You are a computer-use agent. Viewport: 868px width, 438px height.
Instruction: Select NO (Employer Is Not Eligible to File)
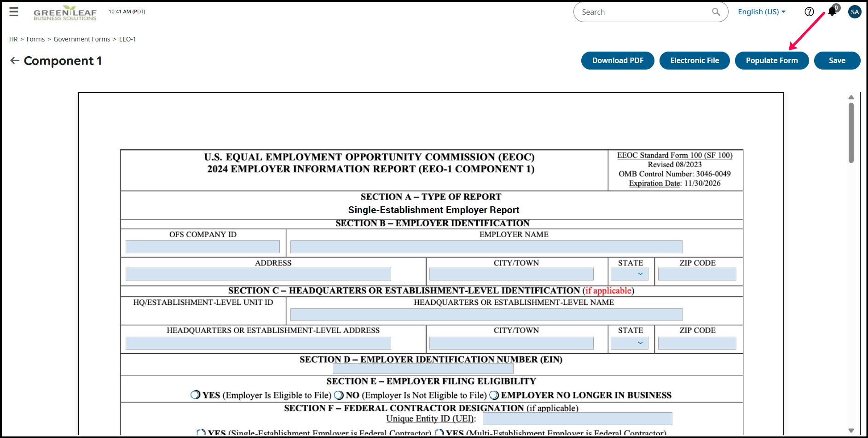pyautogui.click(x=339, y=395)
